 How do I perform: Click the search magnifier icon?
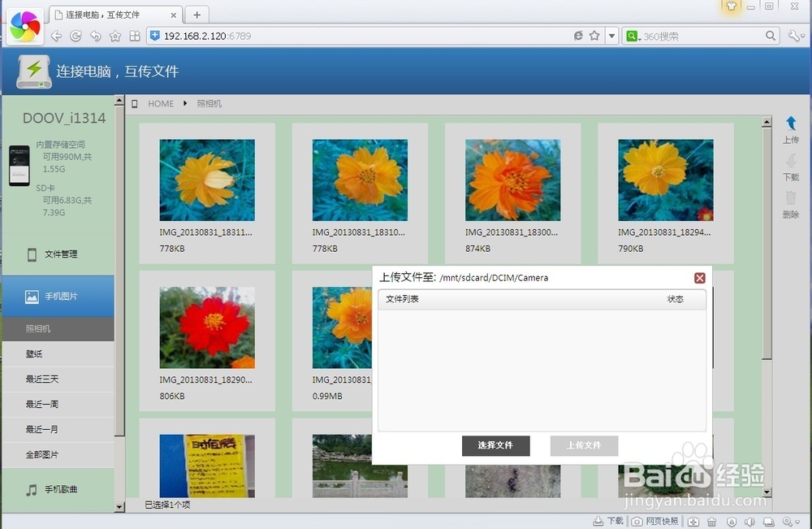point(771,36)
